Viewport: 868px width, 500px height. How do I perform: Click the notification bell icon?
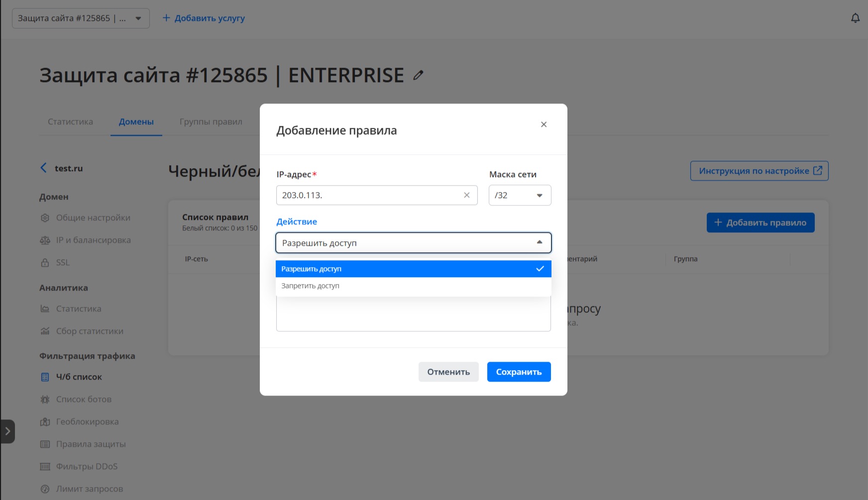tap(855, 18)
